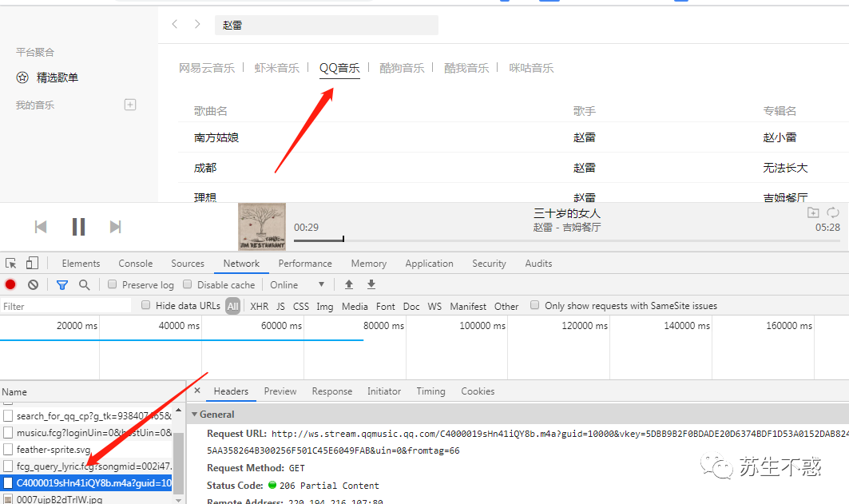Seek using the song progress bar
The height and width of the screenshot is (504, 849).
pos(567,240)
